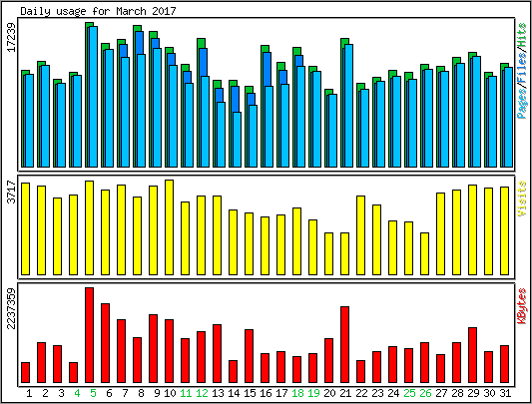The height and width of the screenshot is (404, 532).
Task: Click day 29 on the x-axis
Action: coord(473,393)
